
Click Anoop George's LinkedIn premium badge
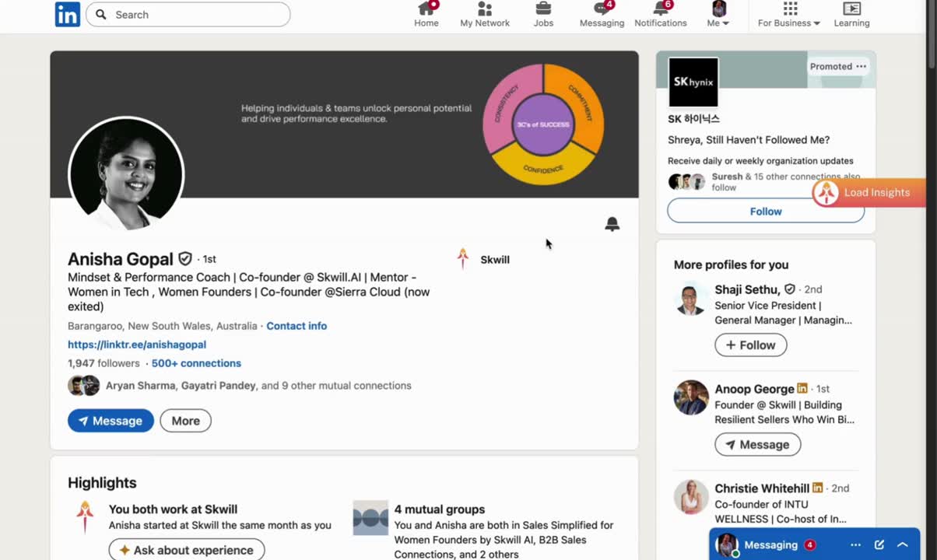click(802, 389)
